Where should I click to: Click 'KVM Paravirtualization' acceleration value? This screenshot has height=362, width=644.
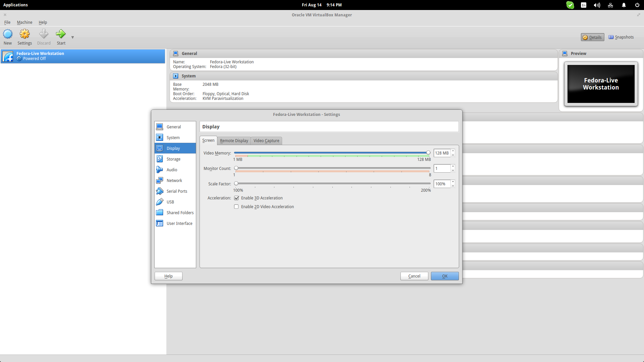click(x=223, y=99)
